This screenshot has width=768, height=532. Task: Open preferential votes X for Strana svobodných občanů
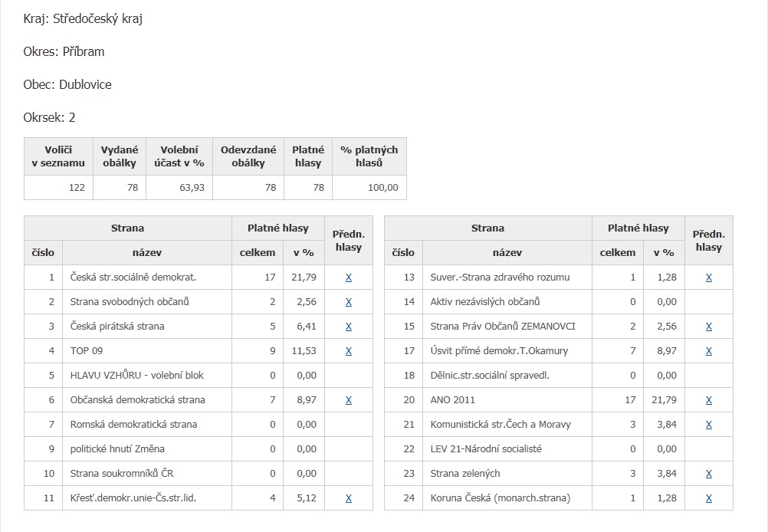pos(349,302)
